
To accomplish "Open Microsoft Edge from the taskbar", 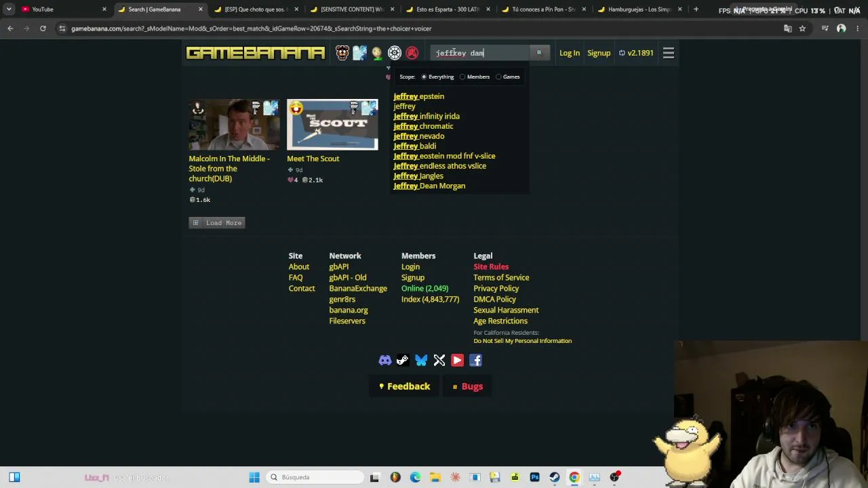I will point(415,477).
